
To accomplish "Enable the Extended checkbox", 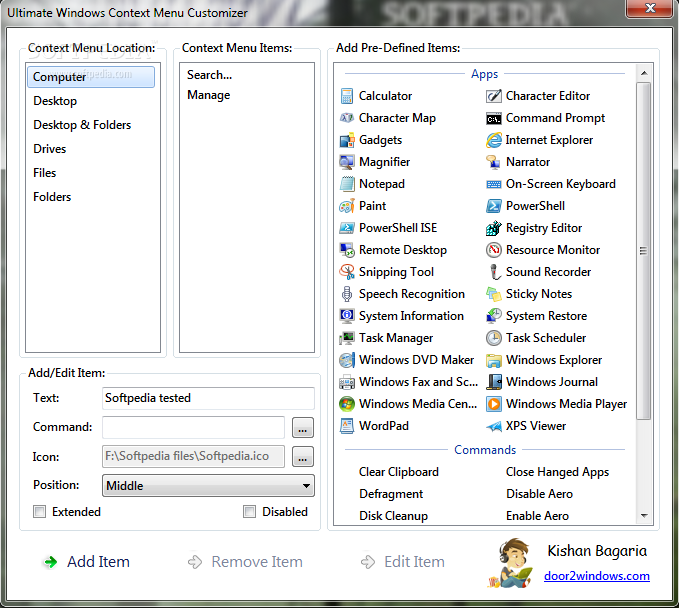I will pyautogui.click(x=39, y=512).
